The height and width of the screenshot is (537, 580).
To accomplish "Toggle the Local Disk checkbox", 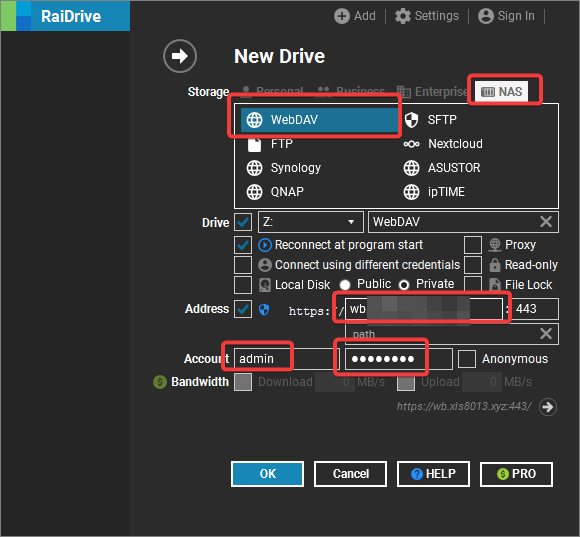I will tap(243, 285).
